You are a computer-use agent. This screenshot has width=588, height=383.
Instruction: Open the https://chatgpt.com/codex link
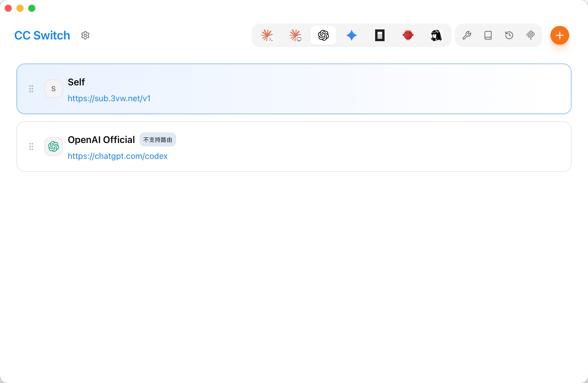tap(118, 156)
